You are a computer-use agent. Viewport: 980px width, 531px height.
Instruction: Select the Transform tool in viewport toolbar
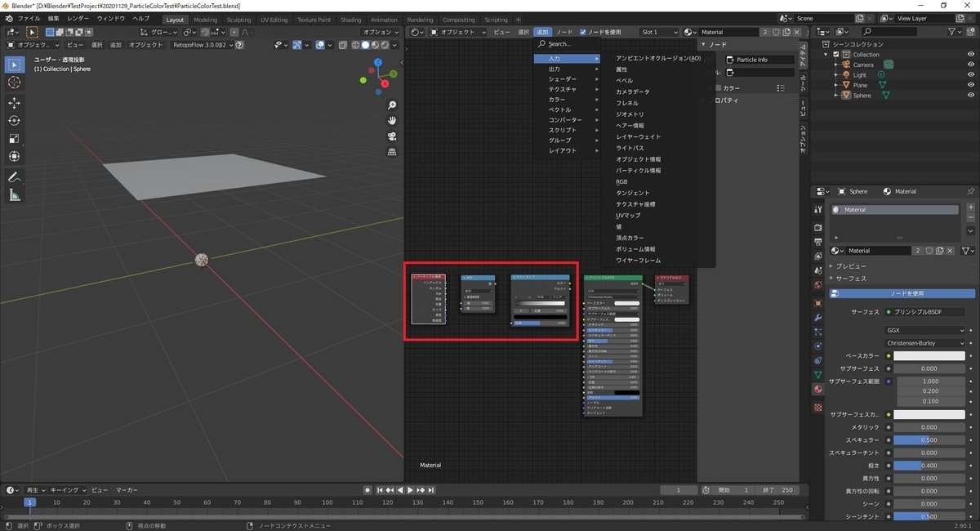(x=15, y=157)
